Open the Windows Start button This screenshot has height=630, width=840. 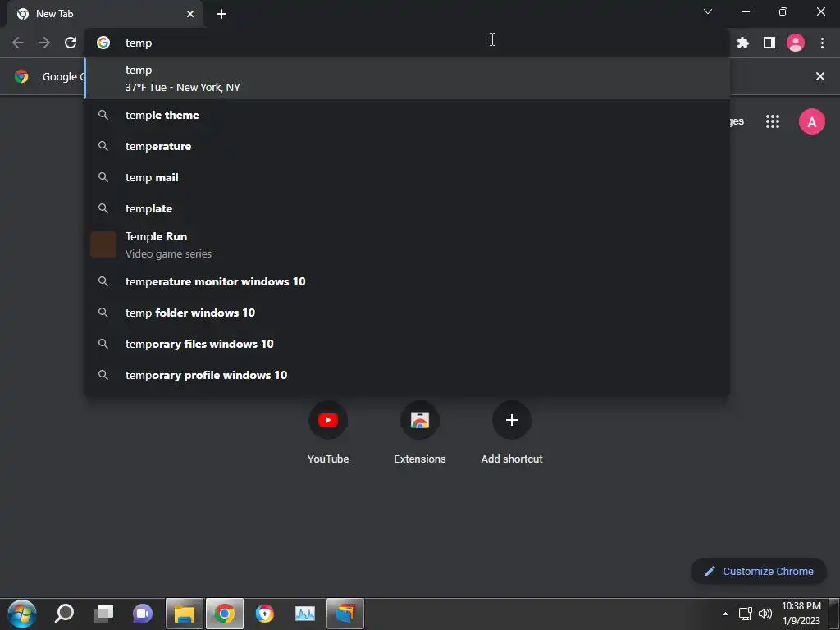22,614
